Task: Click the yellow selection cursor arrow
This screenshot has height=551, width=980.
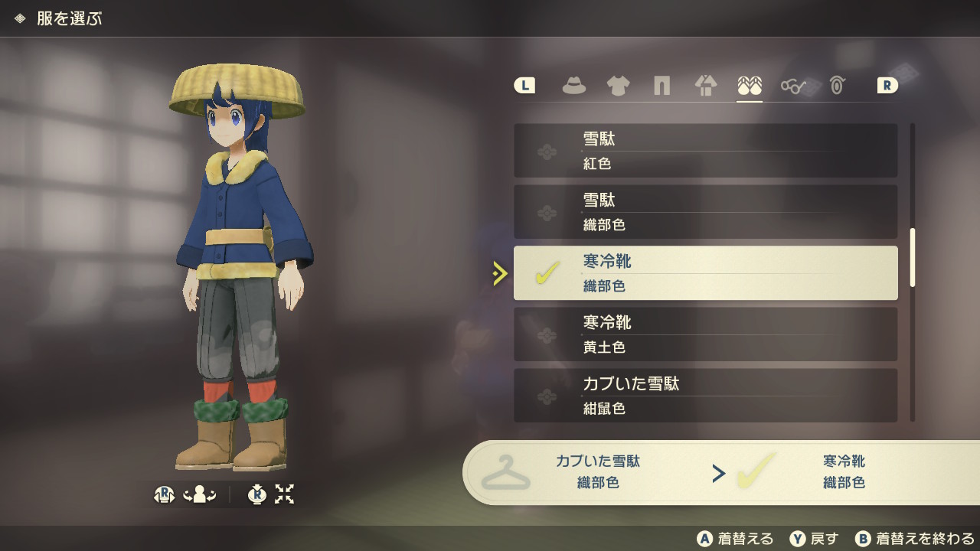Action: pos(500,273)
